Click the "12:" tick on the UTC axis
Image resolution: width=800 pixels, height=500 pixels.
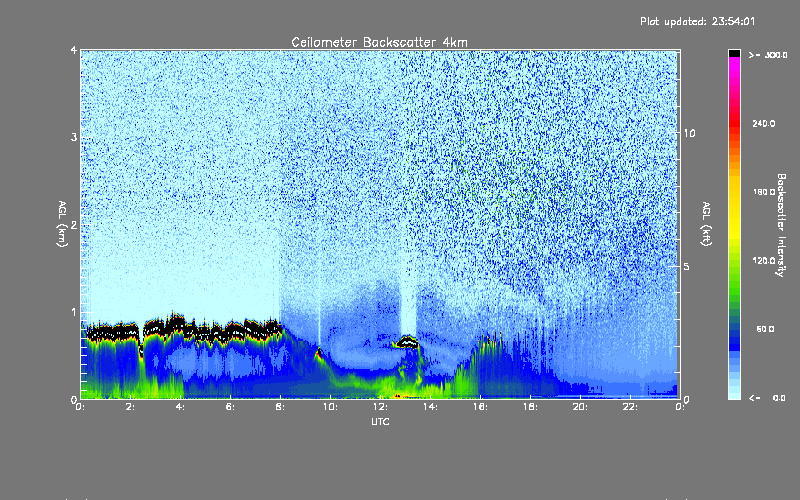[x=380, y=407]
